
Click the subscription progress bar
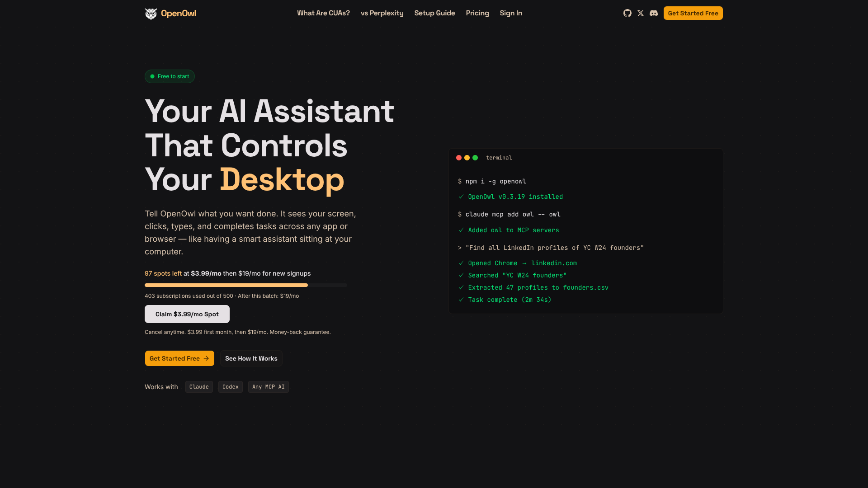(x=245, y=285)
